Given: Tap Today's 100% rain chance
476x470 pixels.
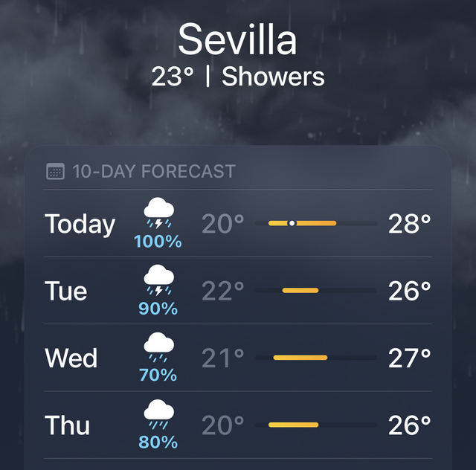Looking at the screenshot, I should pos(158,242).
